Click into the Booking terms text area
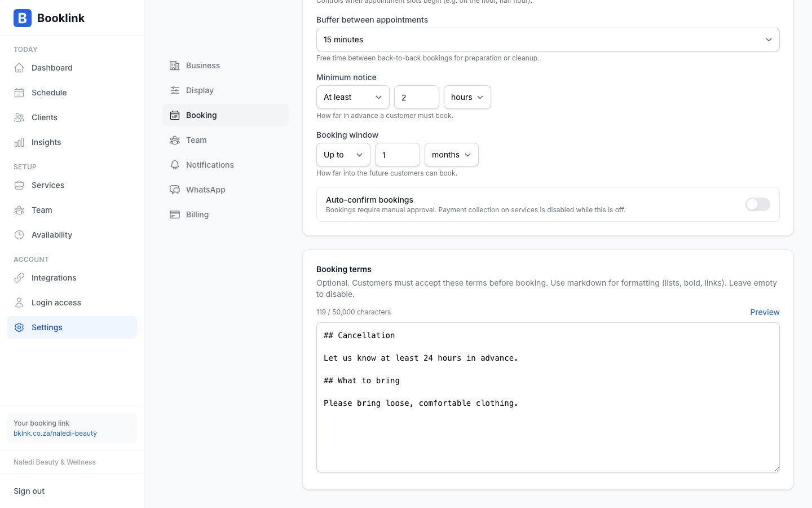Viewport: 812px width, 508px height. point(548,397)
